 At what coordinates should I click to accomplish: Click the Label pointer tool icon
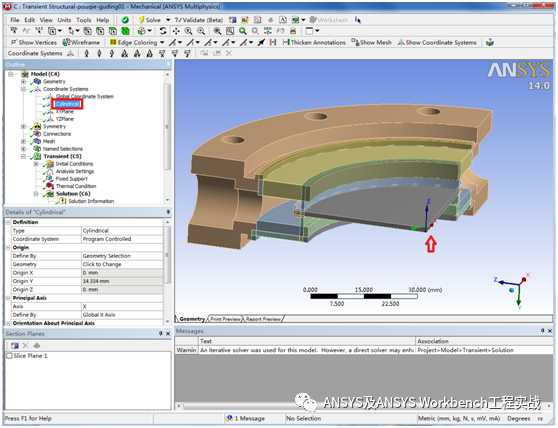14,31
